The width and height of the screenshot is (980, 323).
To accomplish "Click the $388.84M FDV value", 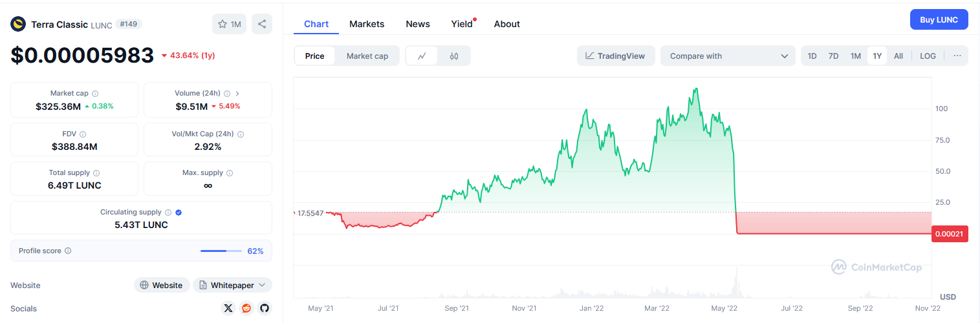I will [74, 146].
